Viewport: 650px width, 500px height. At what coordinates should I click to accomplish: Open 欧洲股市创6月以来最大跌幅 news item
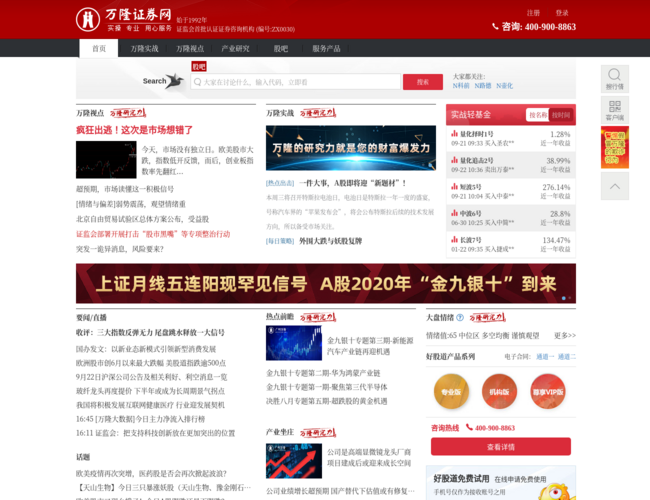151,363
